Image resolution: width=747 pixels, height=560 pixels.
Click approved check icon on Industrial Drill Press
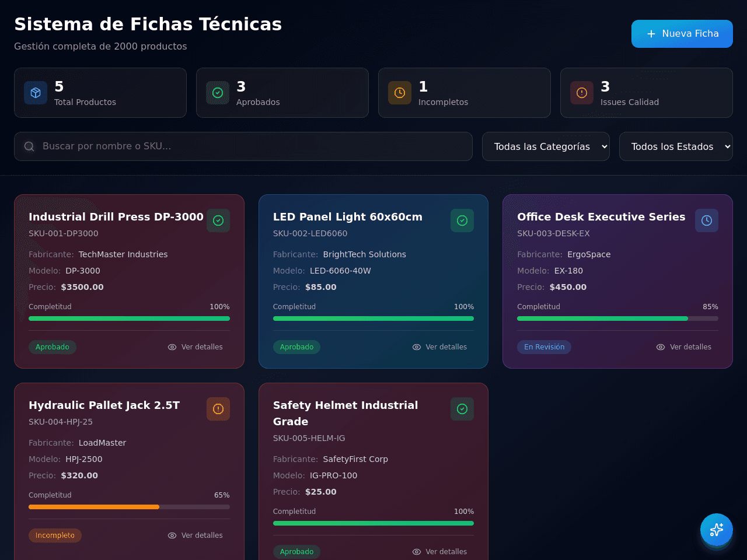click(x=218, y=220)
